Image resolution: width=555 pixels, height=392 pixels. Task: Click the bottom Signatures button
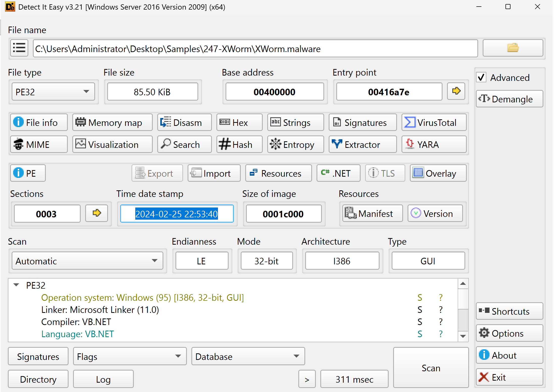(x=38, y=356)
